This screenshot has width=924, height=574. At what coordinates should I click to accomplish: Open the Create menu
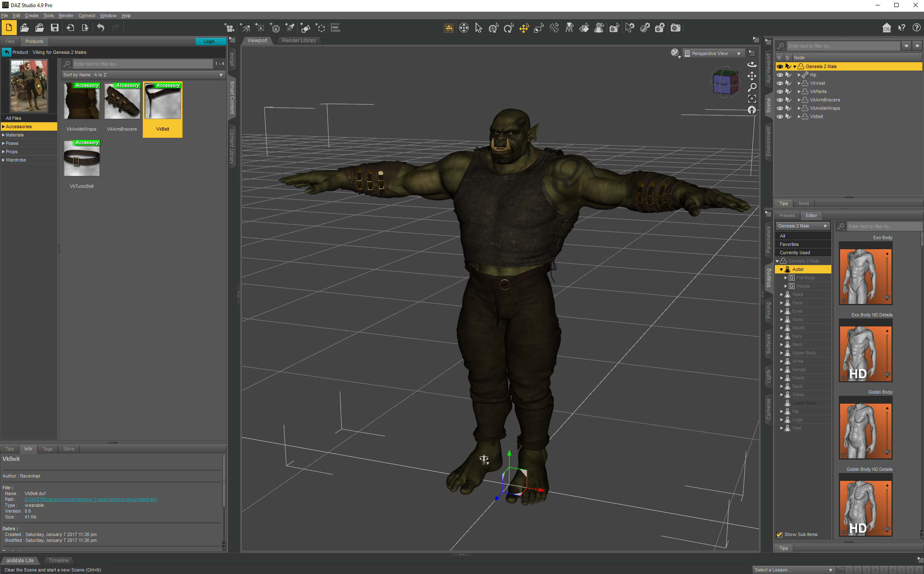(x=31, y=15)
